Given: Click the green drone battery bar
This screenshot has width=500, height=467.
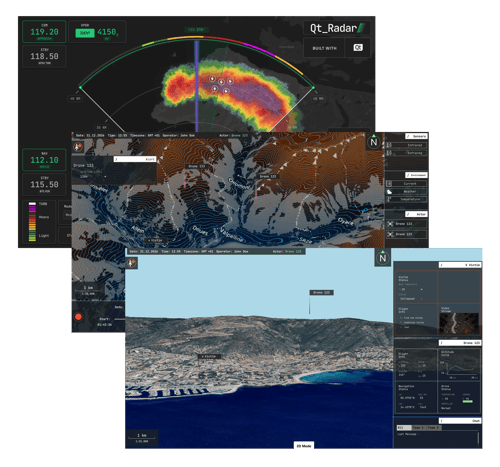Looking at the screenshot, I should coord(468,401).
